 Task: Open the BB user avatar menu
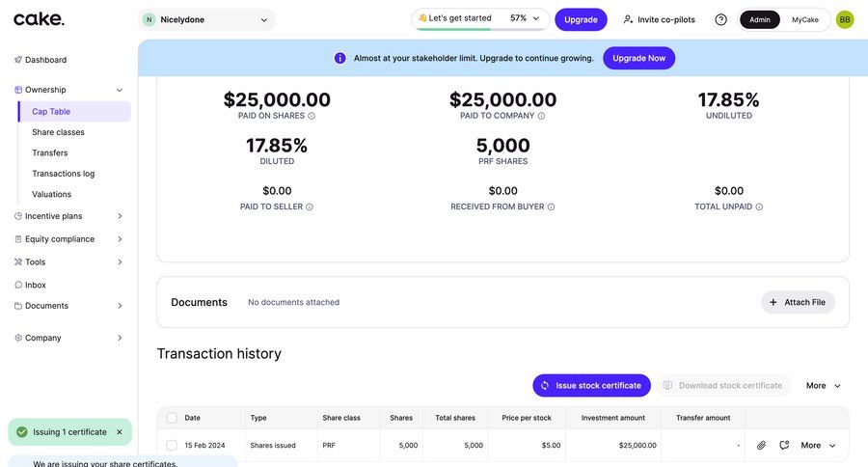[x=845, y=19]
